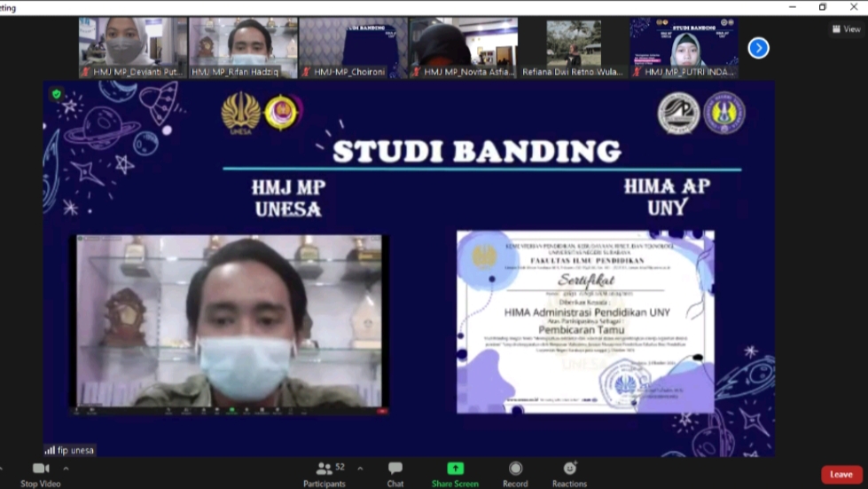The width and height of the screenshot is (868, 489).
Task: Open the Reactions emoji menu
Action: [x=569, y=469]
